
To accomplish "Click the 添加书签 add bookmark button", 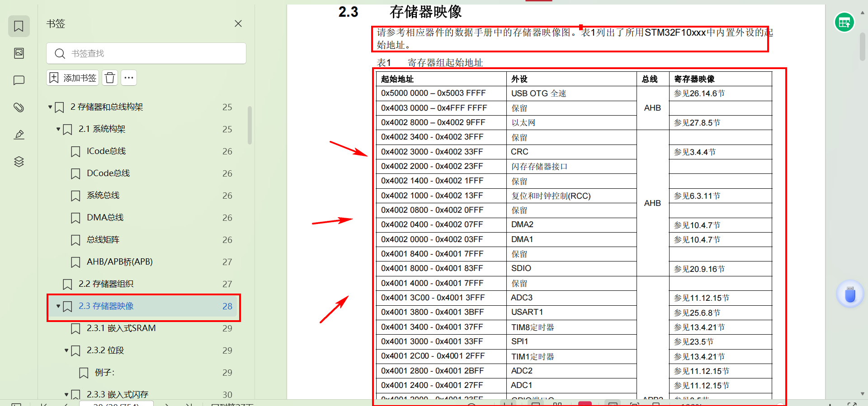I will tap(73, 78).
